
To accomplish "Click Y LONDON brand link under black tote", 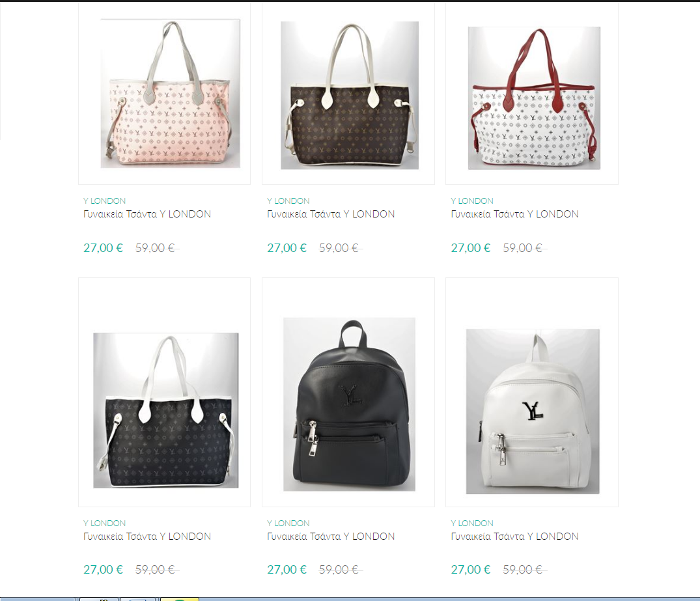I will (104, 523).
